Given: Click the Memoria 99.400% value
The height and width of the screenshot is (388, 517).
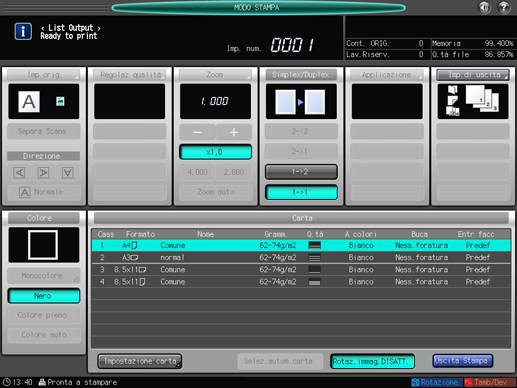Looking at the screenshot, I should 499,44.
